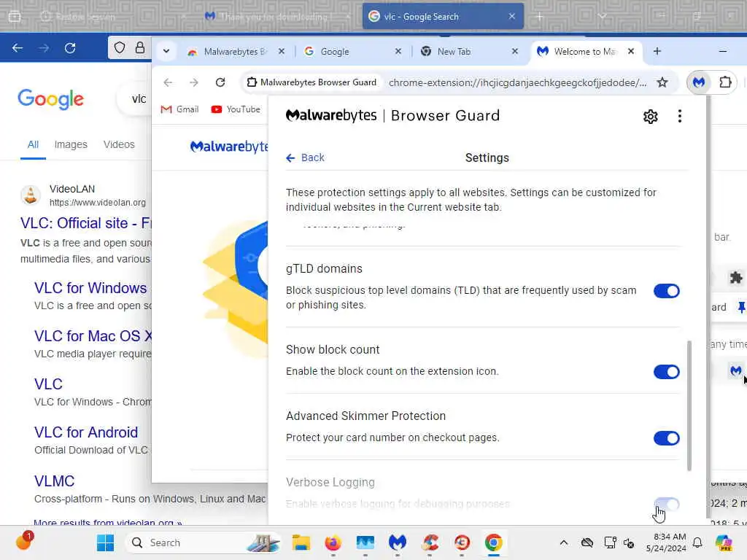Screen dimensions: 747x560
Task: Select Videos search tab
Action: 119,144
